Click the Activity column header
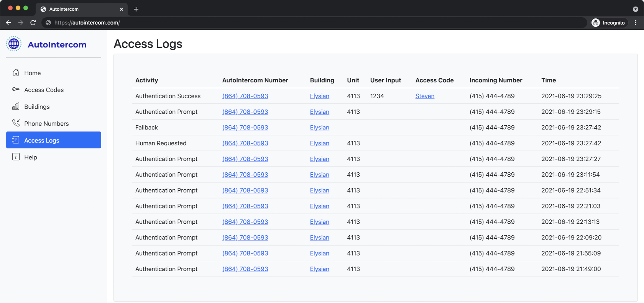644x303 pixels. 147,80
